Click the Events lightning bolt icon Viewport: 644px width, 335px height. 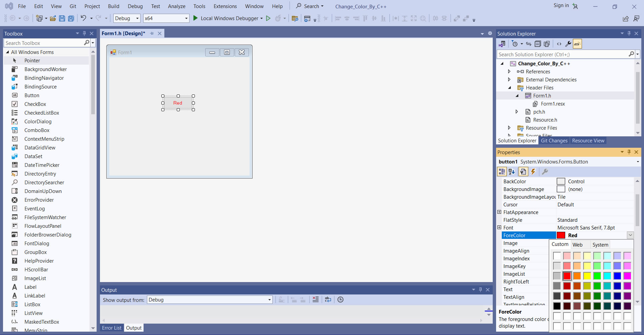(533, 172)
